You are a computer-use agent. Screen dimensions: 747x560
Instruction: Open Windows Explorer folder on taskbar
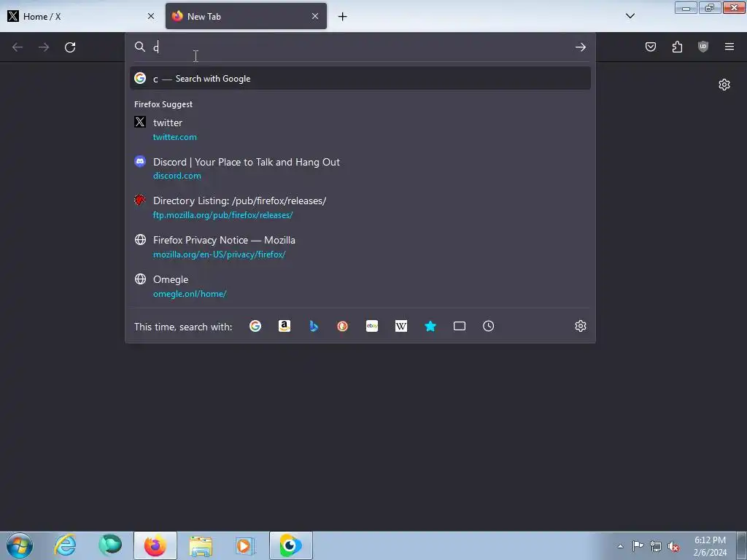(x=201, y=545)
